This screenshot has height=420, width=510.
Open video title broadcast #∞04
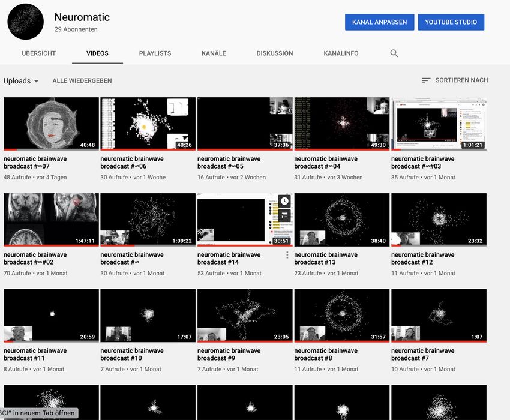coord(326,163)
